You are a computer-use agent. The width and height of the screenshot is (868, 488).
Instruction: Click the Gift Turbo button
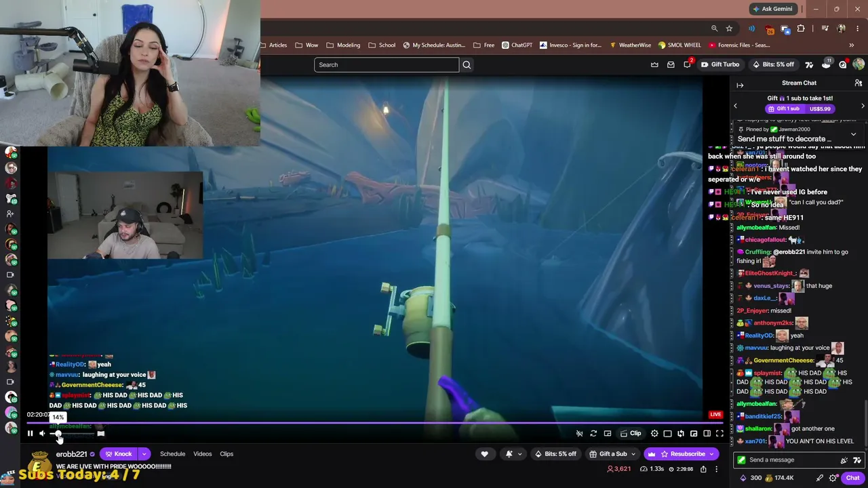coord(720,65)
